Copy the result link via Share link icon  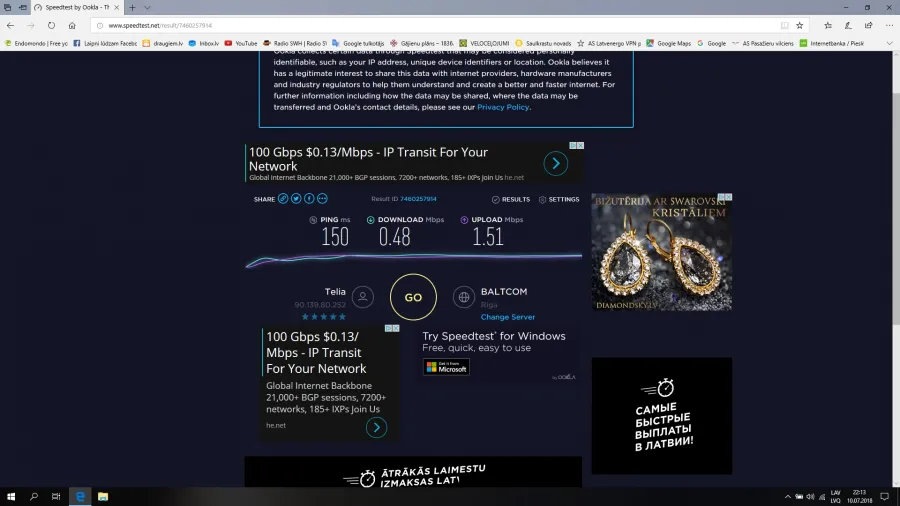coord(283,198)
